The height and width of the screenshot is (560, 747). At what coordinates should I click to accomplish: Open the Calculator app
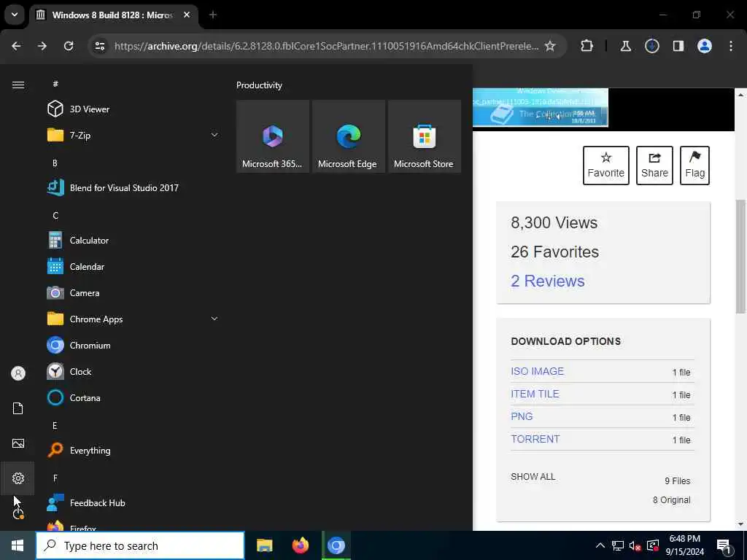point(132,241)
